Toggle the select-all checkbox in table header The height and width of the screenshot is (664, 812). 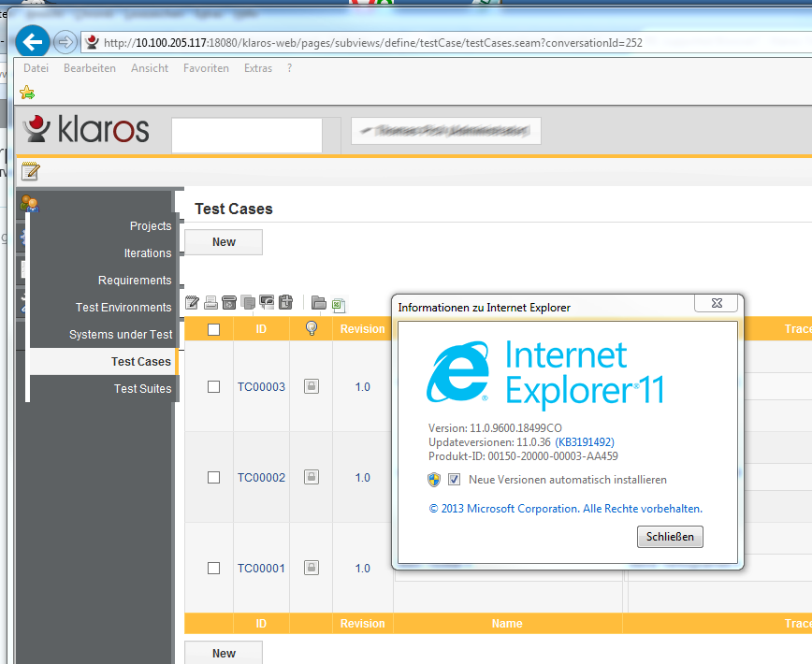click(x=213, y=329)
